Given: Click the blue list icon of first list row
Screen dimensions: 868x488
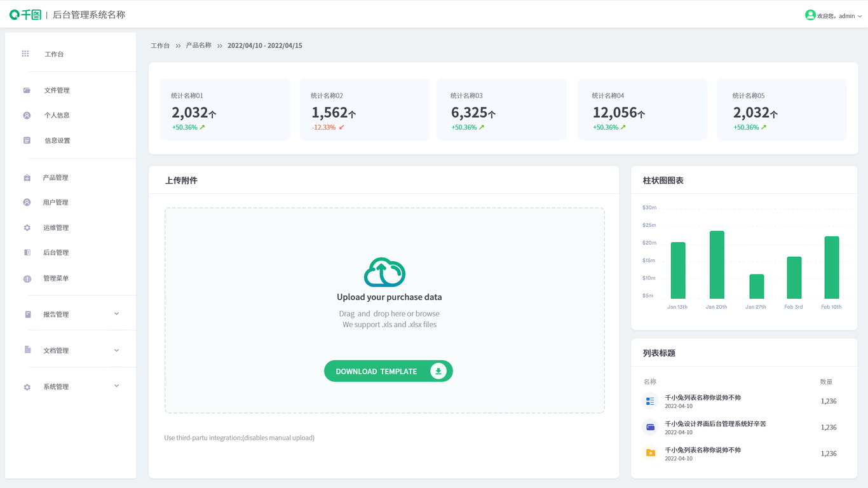Looking at the screenshot, I should pyautogui.click(x=650, y=401).
